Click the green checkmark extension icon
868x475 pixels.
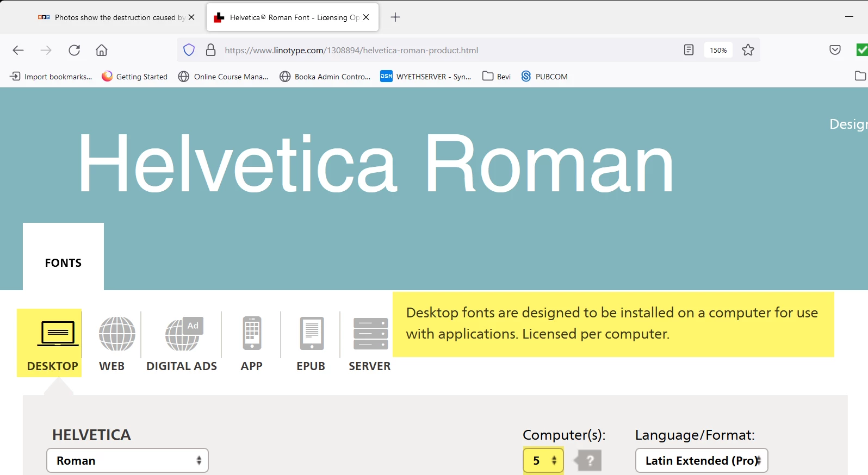click(x=862, y=51)
